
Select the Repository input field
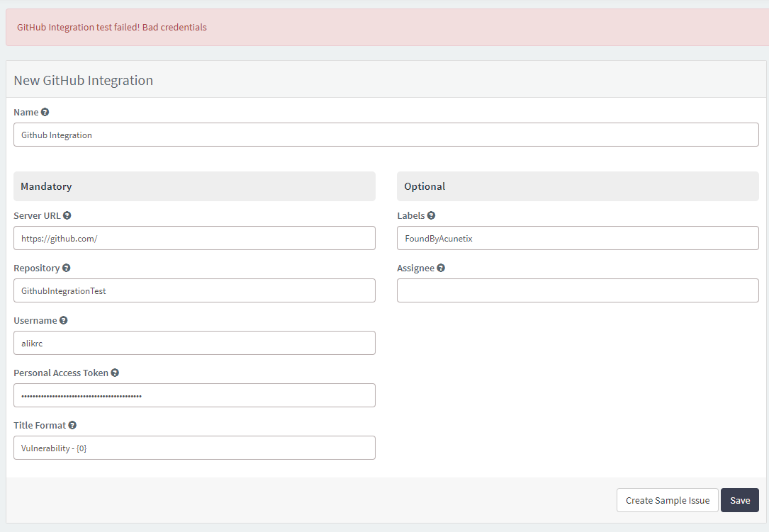(194, 290)
